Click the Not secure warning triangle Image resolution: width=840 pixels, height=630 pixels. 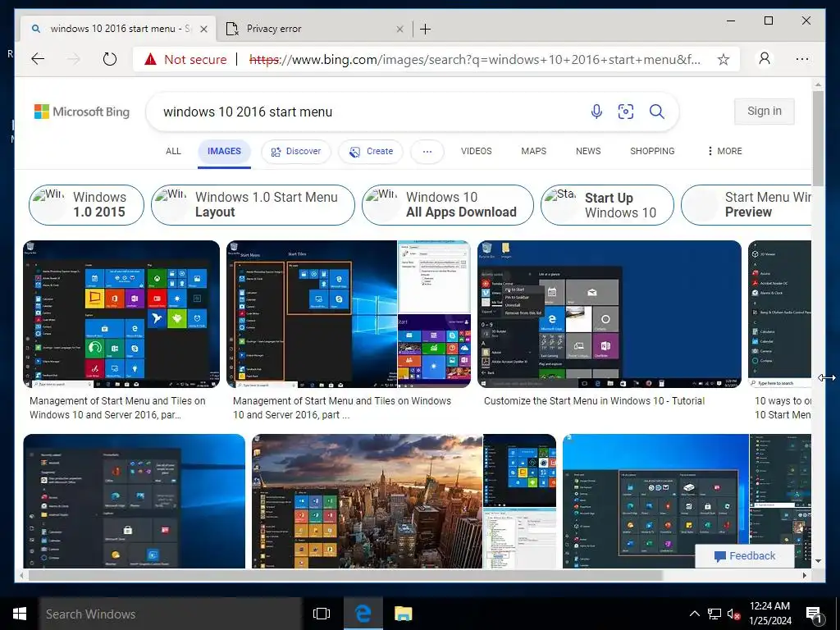(151, 59)
